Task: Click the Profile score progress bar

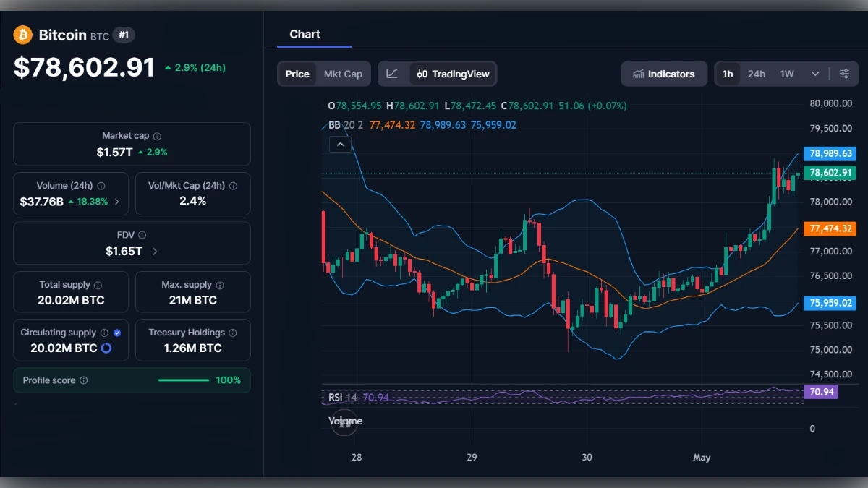Action: [x=184, y=380]
